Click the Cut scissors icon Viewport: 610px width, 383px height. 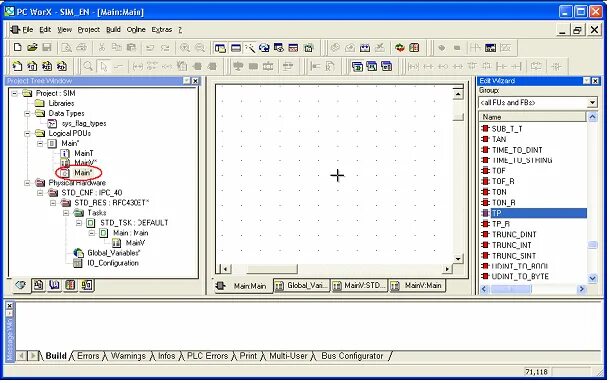[102, 47]
